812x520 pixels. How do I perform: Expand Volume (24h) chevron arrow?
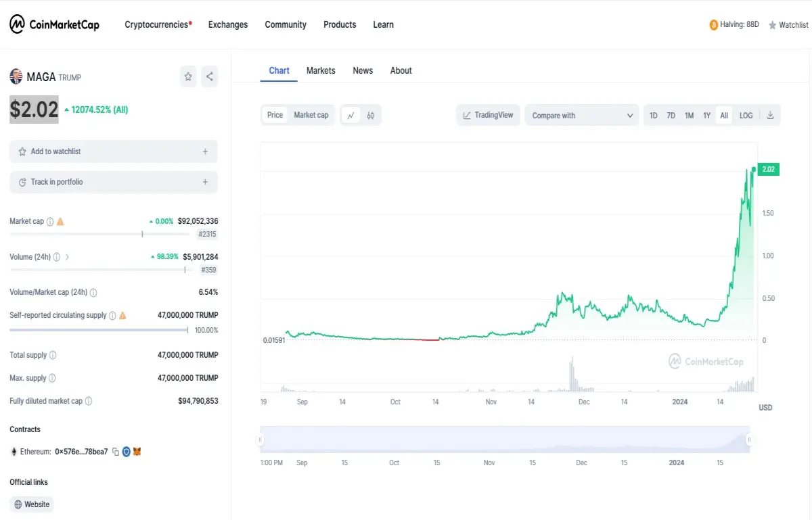coord(67,257)
